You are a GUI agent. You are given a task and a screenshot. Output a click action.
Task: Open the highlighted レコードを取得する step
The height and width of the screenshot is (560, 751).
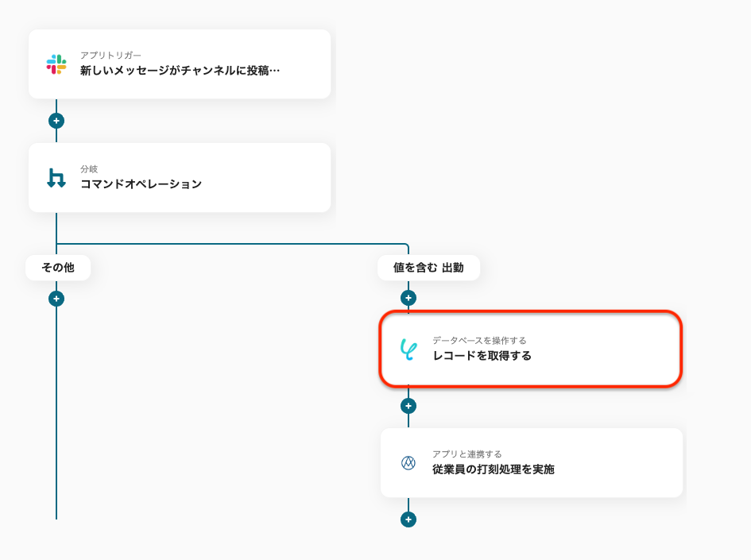pyautogui.click(x=531, y=349)
